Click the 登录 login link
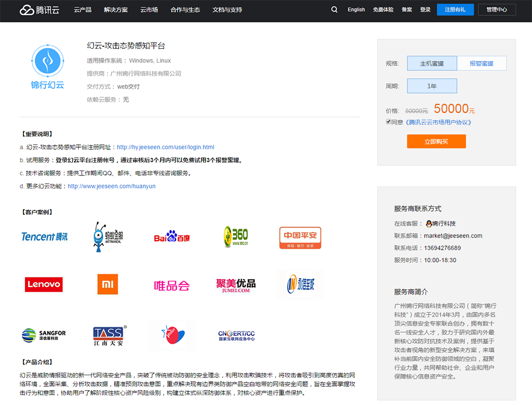The image size is (532, 405). [x=425, y=10]
